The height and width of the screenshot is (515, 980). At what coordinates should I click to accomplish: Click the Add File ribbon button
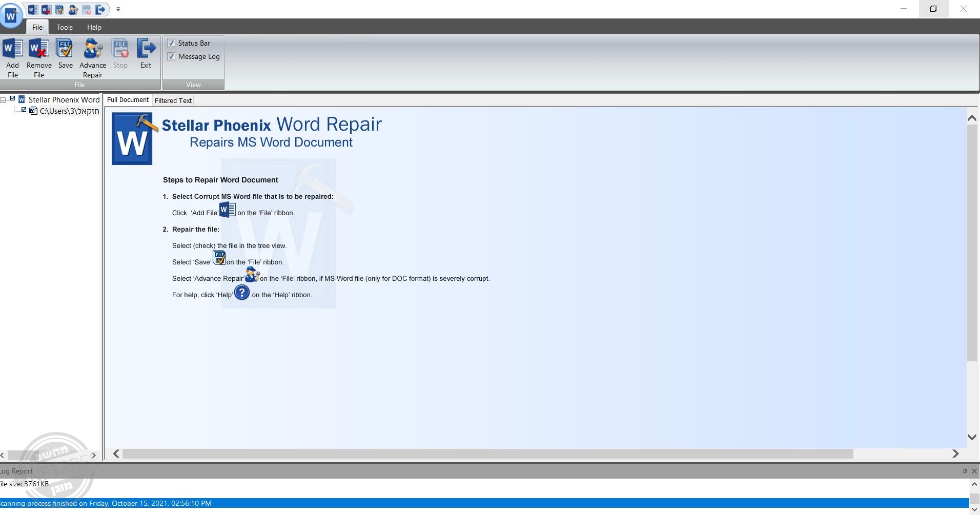(13, 58)
